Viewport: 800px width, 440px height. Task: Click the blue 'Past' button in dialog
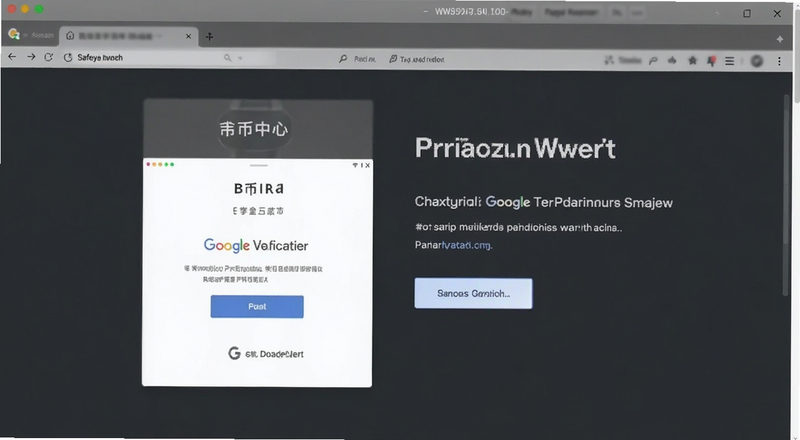tap(257, 306)
